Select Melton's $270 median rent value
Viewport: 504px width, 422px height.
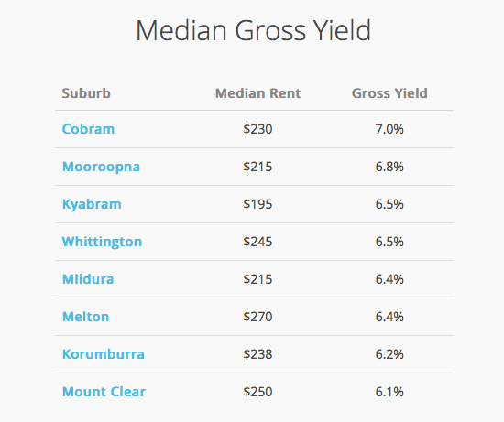257,317
